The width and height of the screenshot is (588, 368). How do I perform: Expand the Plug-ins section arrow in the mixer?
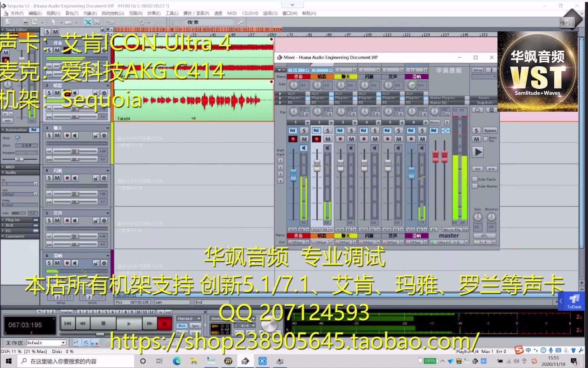[280, 98]
